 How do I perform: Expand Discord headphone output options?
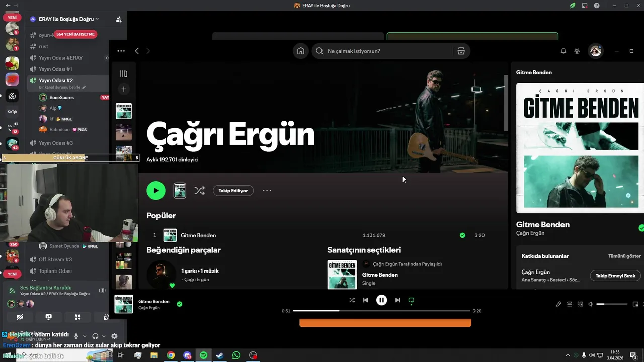104,336
